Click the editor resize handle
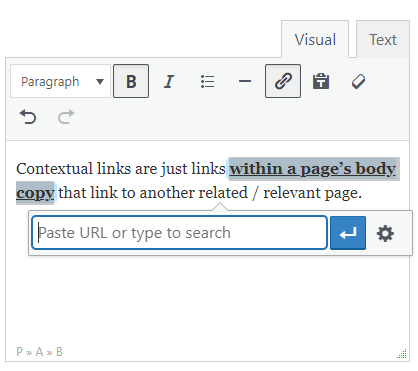The image size is (418, 371). point(402,354)
